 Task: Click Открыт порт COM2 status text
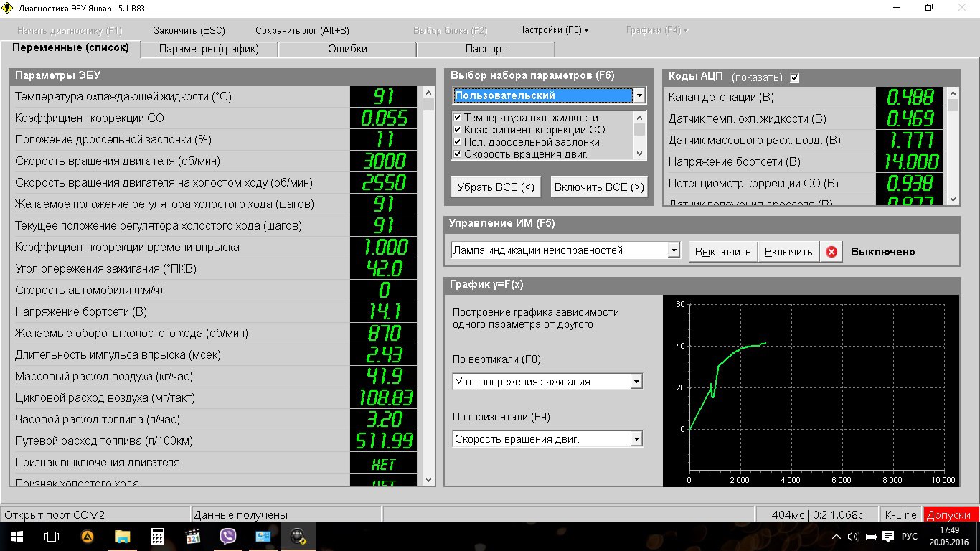(x=55, y=514)
